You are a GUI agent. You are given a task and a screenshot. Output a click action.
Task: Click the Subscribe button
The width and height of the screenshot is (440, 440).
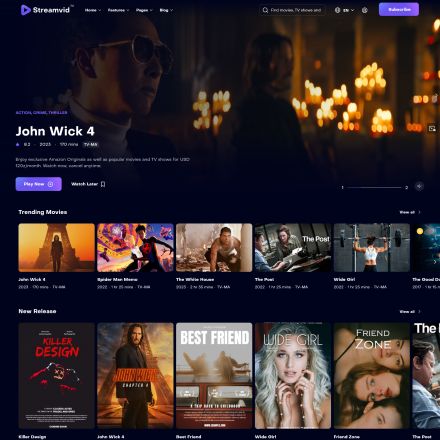(399, 10)
